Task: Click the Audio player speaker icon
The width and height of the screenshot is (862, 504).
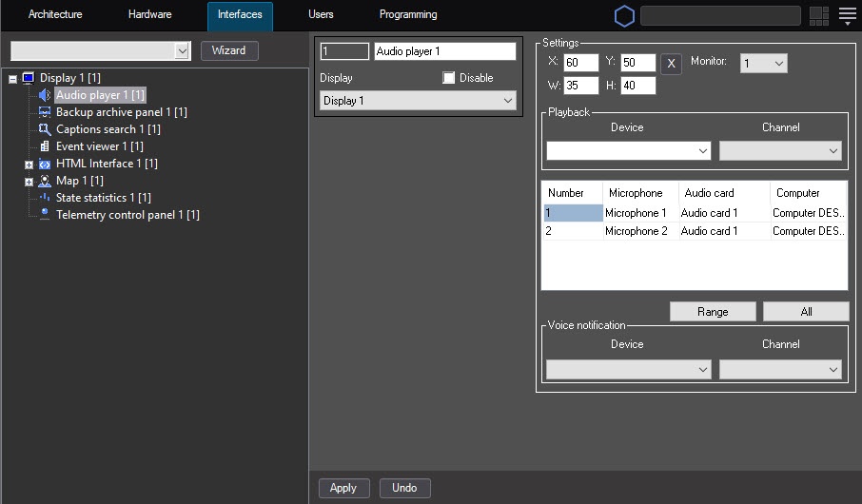Action: [x=45, y=95]
